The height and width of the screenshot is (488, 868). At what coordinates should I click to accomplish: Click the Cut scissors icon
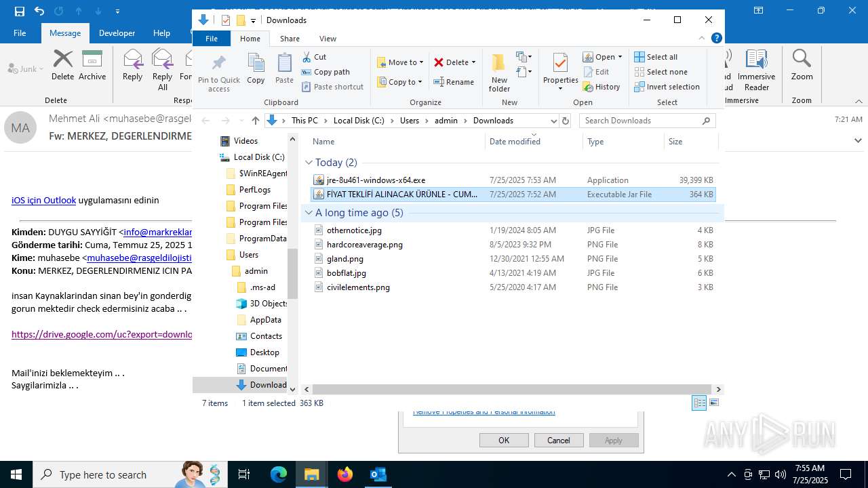point(307,57)
